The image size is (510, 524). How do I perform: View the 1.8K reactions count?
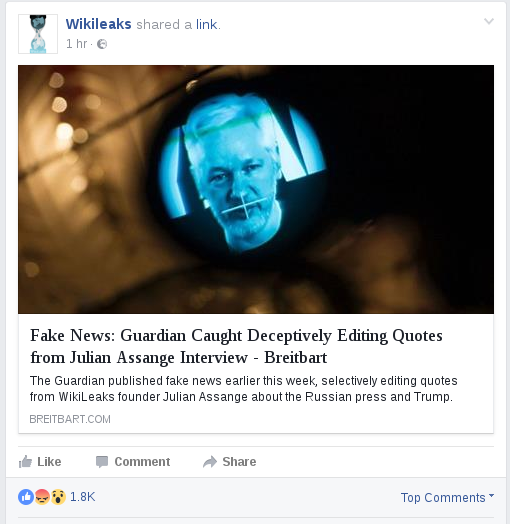point(83,497)
